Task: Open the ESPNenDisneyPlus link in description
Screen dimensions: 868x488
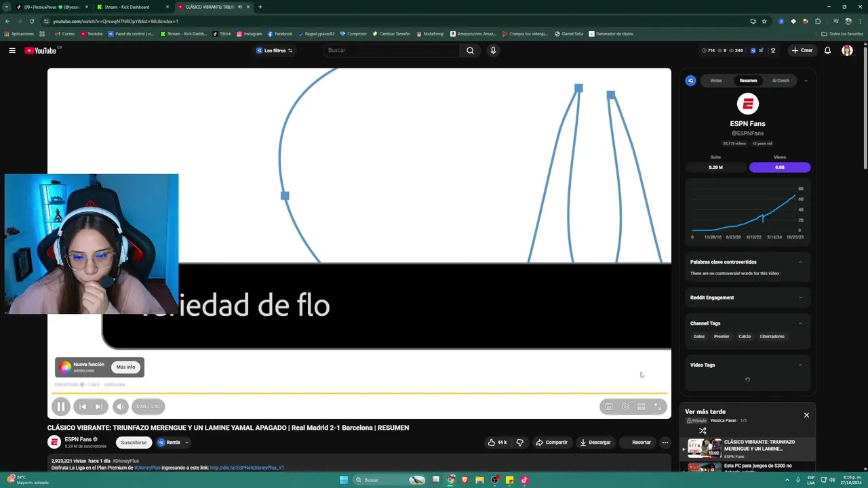Action: pos(247,468)
